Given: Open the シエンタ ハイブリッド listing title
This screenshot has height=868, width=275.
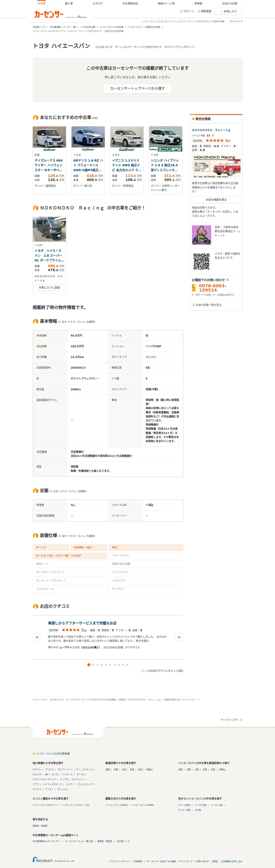Looking at the screenshot, I should (165, 165).
